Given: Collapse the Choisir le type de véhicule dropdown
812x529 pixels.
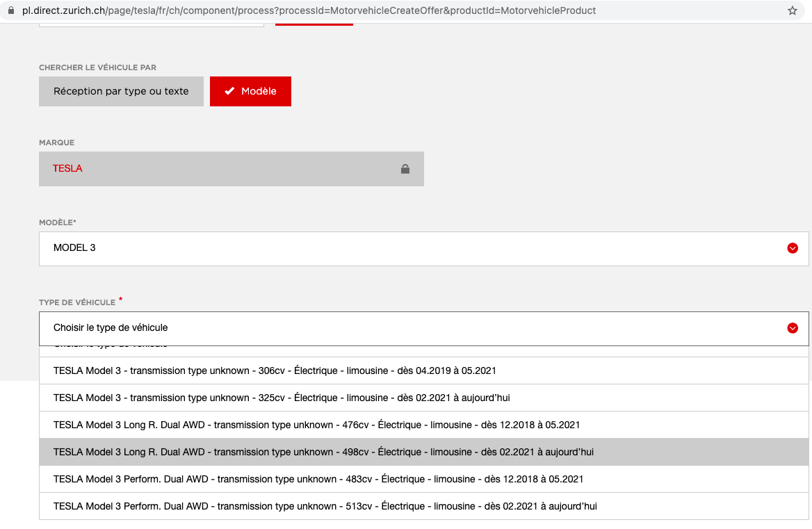Looking at the screenshot, I should point(423,329).
